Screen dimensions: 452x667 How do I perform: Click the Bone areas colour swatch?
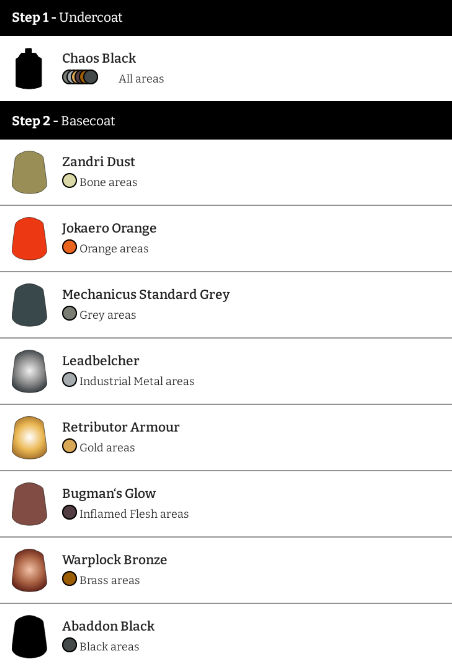click(69, 181)
